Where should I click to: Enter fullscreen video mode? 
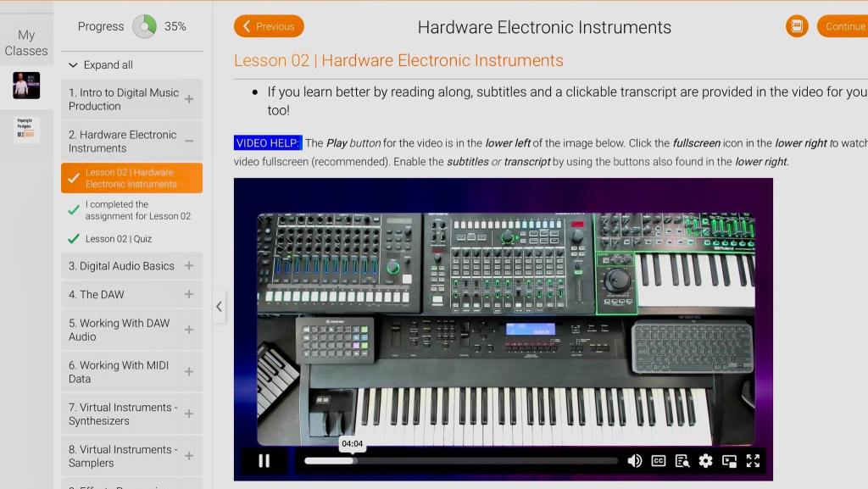753,461
